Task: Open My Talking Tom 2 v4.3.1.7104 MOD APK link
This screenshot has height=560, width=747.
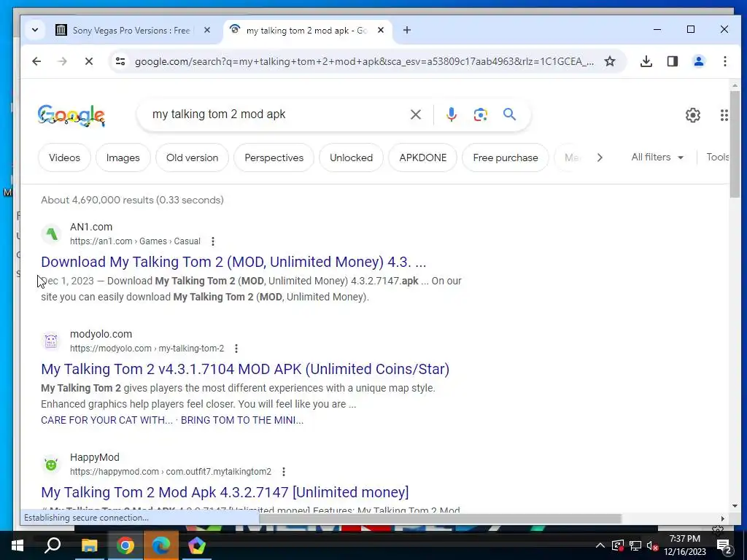Action: (x=245, y=369)
